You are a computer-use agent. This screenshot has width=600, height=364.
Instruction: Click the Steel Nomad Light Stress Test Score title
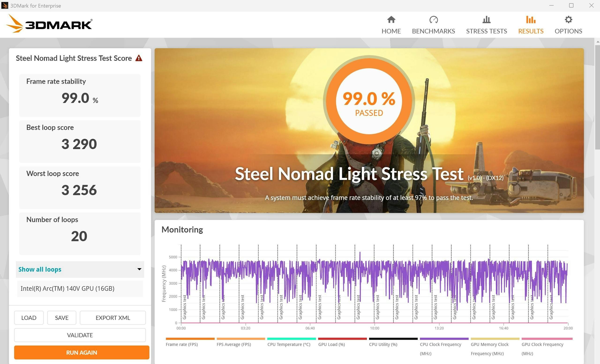point(74,58)
